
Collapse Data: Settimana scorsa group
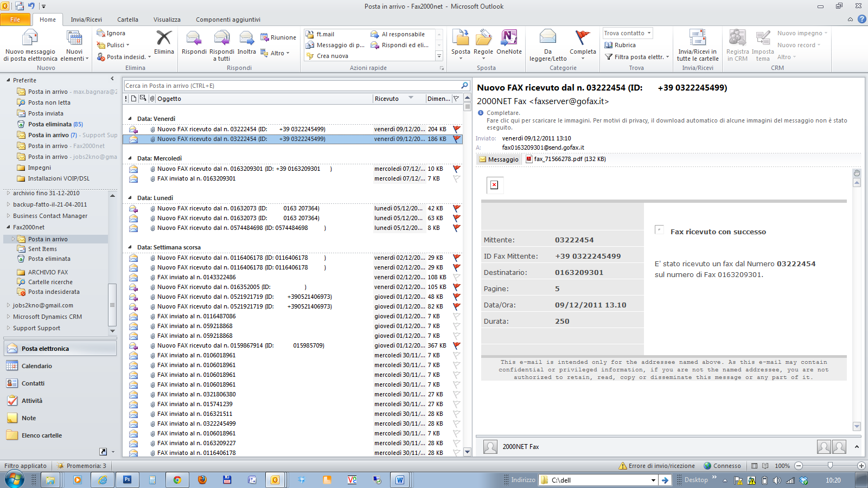tap(130, 247)
